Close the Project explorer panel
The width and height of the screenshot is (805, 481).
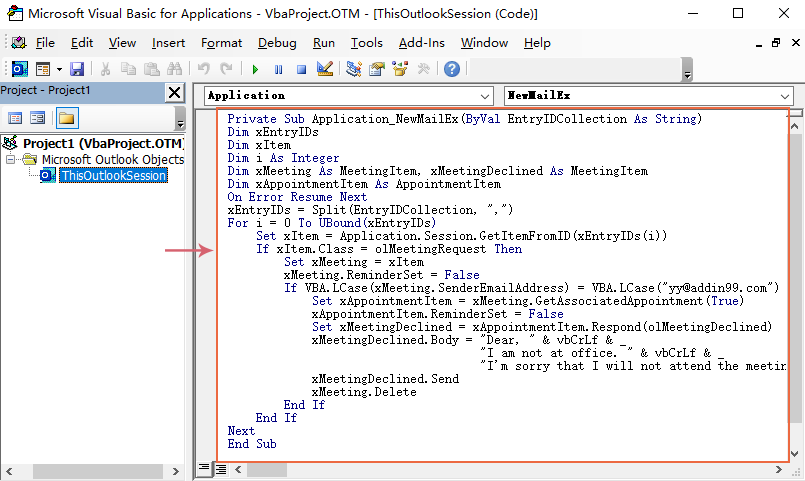pyautogui.click(x=173, y=92)
